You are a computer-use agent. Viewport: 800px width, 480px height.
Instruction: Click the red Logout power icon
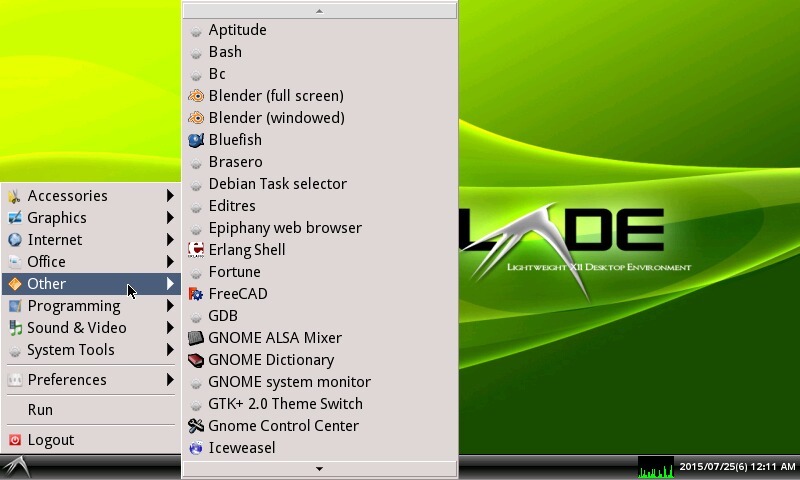pos(15,440)
